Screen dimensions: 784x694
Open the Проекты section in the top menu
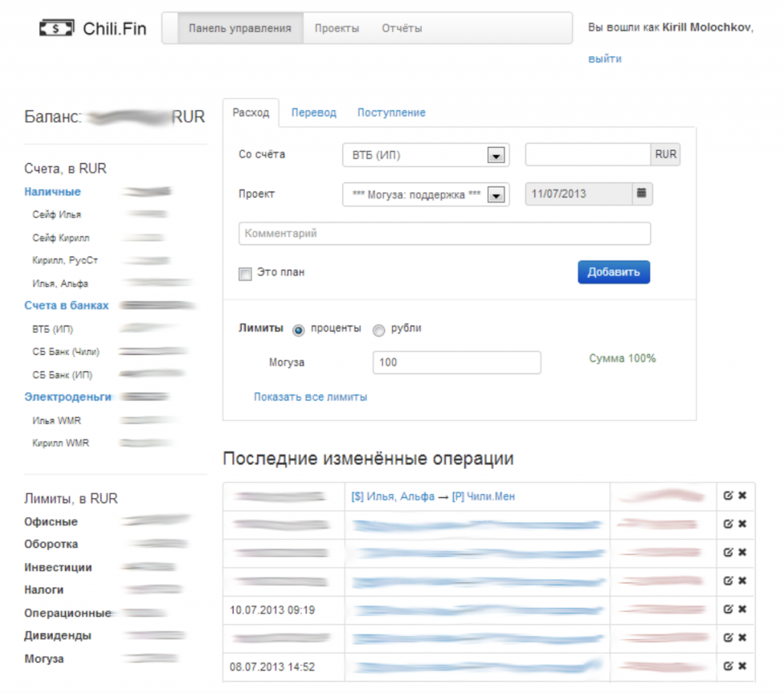335,27
